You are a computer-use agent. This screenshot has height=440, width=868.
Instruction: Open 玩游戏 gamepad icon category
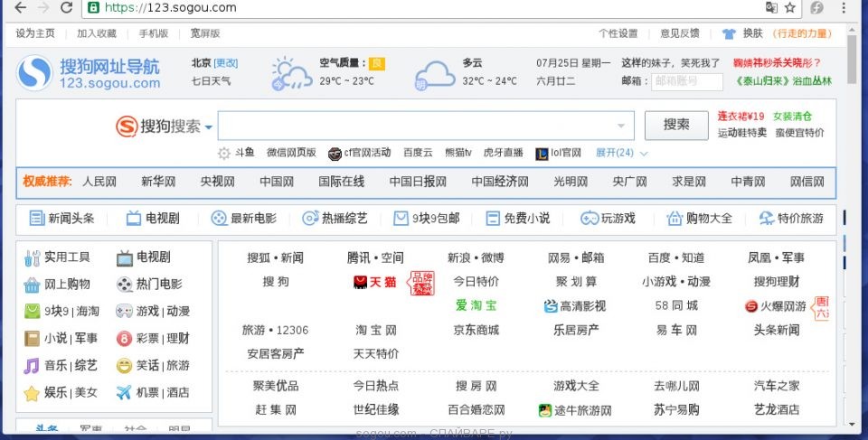pos(589,218)
